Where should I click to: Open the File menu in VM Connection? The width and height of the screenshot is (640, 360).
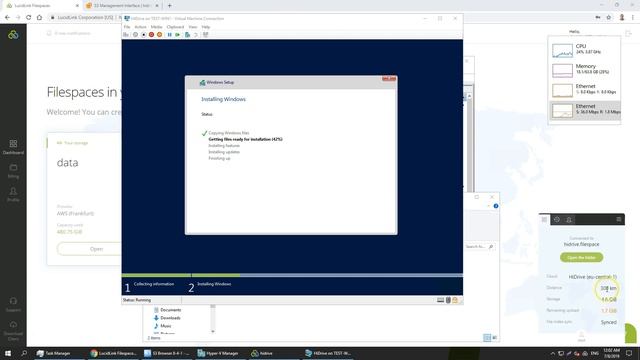pos(127,27)
